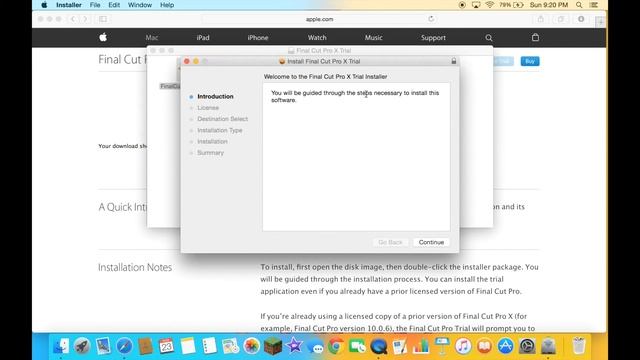Open iBooks from the Dock
The height and width of the screenshot is (360, 640).
click(484, 346)
